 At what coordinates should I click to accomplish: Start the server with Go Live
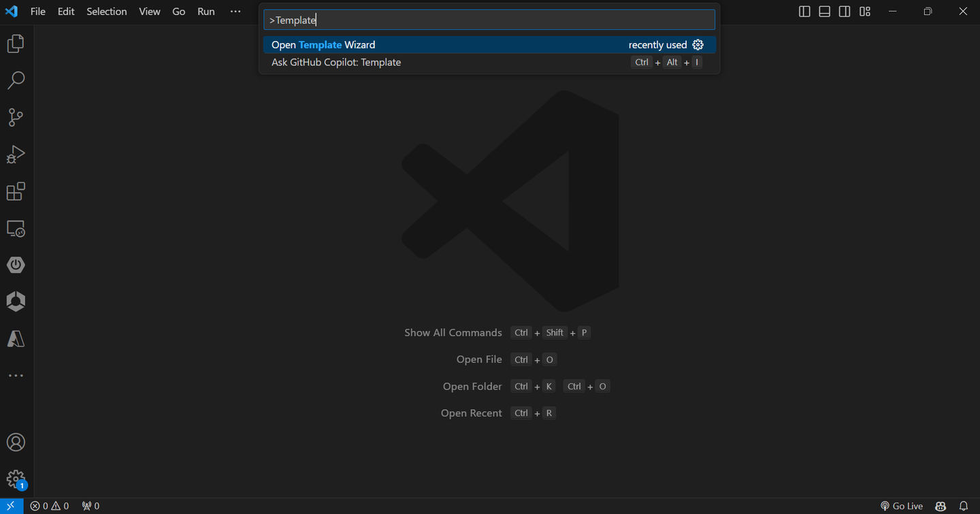coord(902,506)
